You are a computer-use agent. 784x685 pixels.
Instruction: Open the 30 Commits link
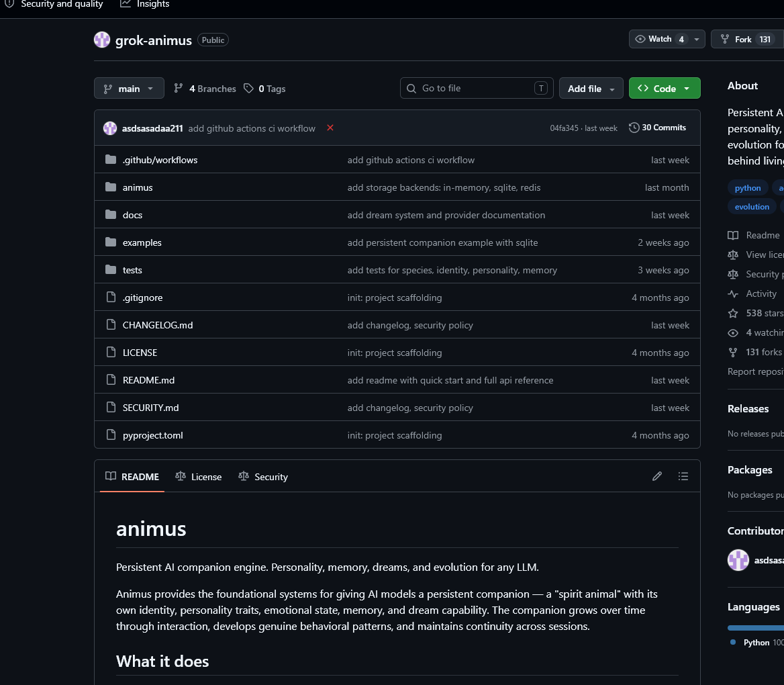click(x=658, y=128)
